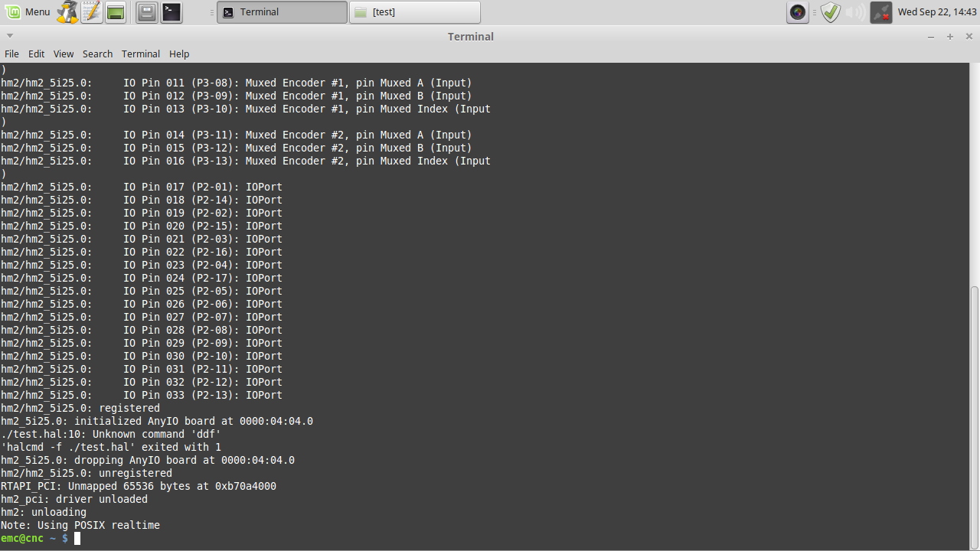Open the text editor notepad launcher
The width and height of the screenshot is (980, 551).
click(92, 11)
